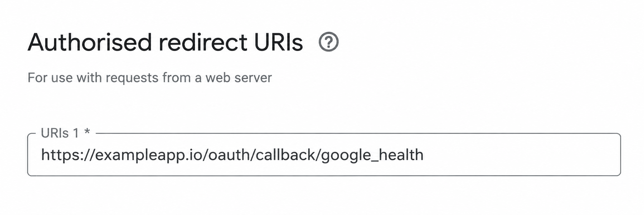Click on google_health in the URI
The height and width of the screenshot is (215, 644).
tap(372, 155)
